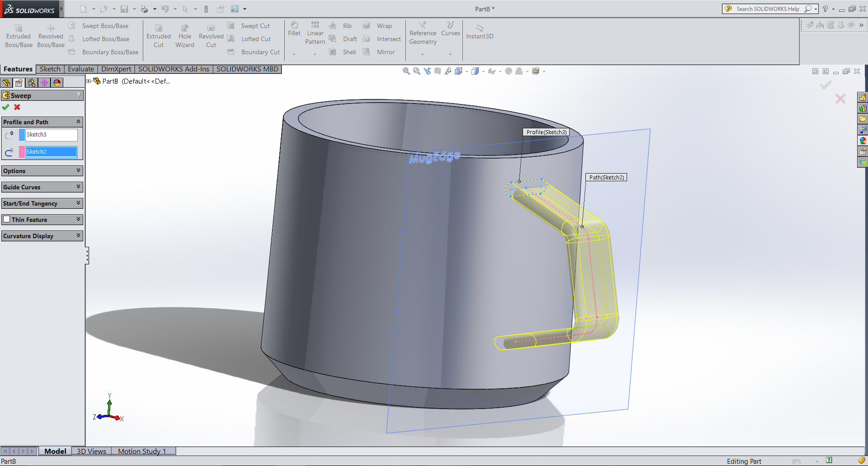Click the View Orientation cube icon
This screenshot has width=868, height=466.
point(458,71)
